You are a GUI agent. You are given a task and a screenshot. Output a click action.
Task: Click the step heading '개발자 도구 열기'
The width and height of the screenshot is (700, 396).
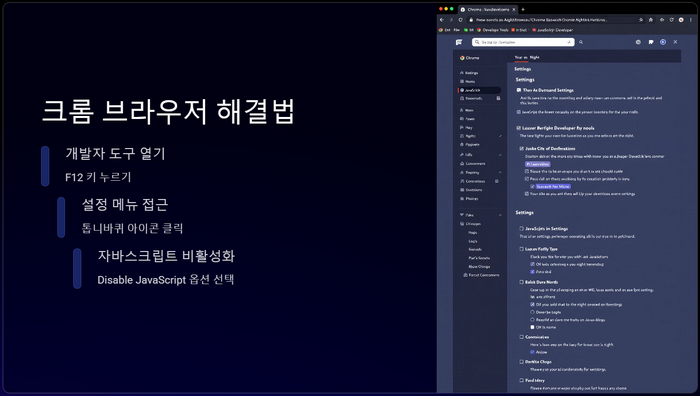(116, 154)
